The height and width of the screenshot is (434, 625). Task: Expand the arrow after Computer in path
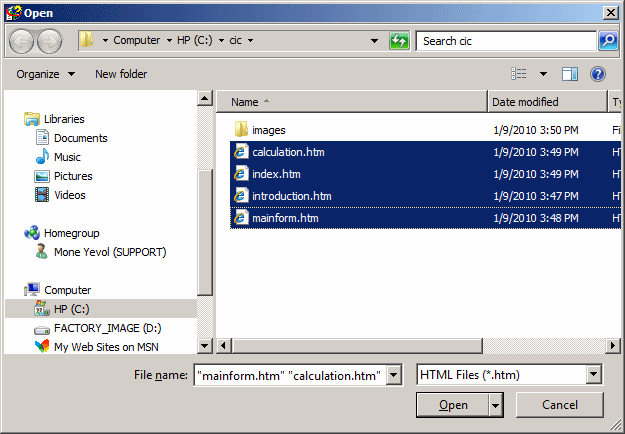169,40
